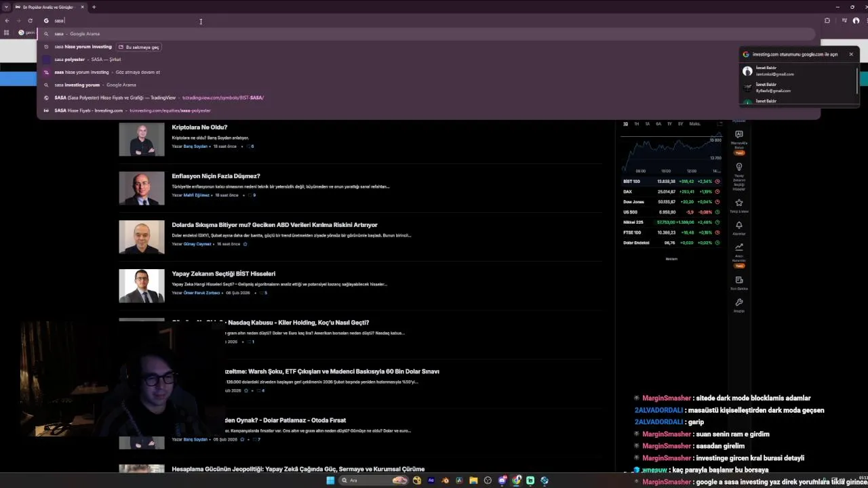The height and width of the screenshot is (488, 868).
Task: Click taskbar search box 'Ara'
Action: point(373,481)
